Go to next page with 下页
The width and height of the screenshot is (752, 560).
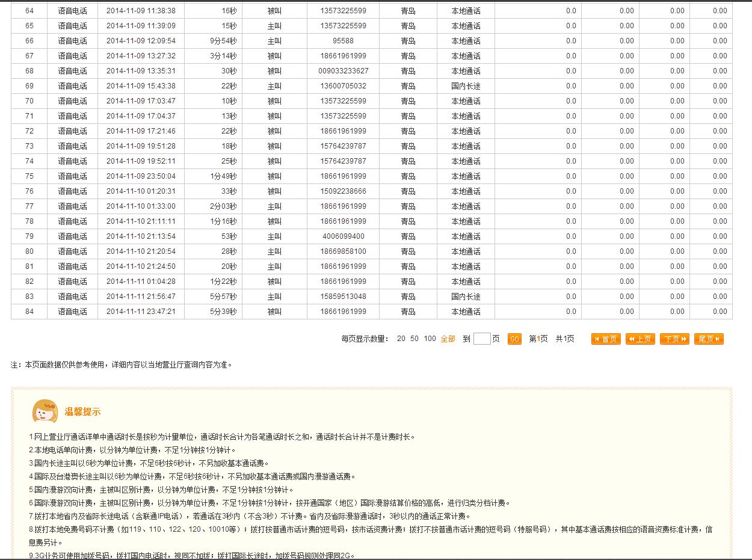pyautogui.click(x=674, y=339)
